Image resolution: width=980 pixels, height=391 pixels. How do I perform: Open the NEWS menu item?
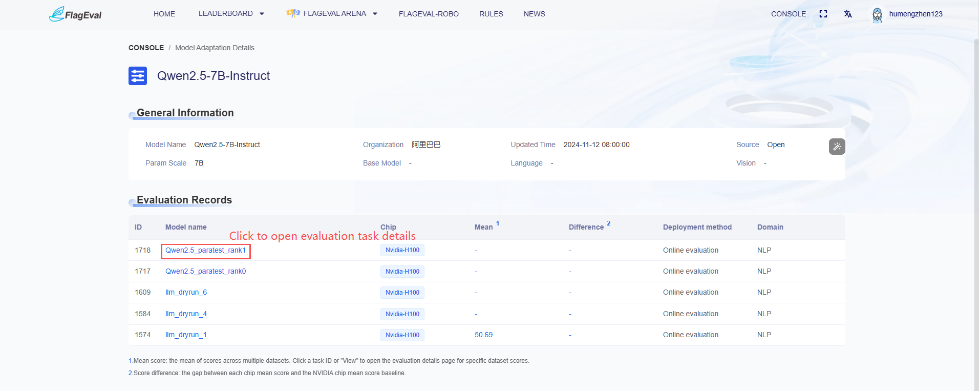tap(534, 14)
